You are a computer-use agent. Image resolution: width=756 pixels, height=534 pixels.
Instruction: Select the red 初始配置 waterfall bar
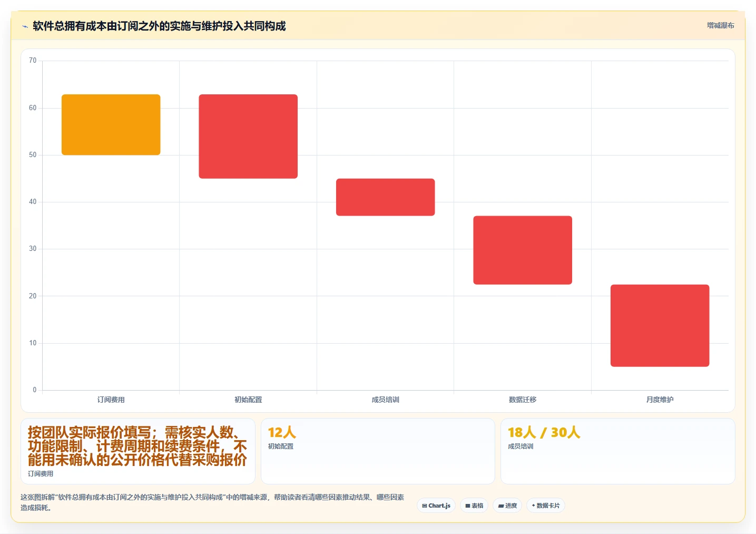point(248,136)
